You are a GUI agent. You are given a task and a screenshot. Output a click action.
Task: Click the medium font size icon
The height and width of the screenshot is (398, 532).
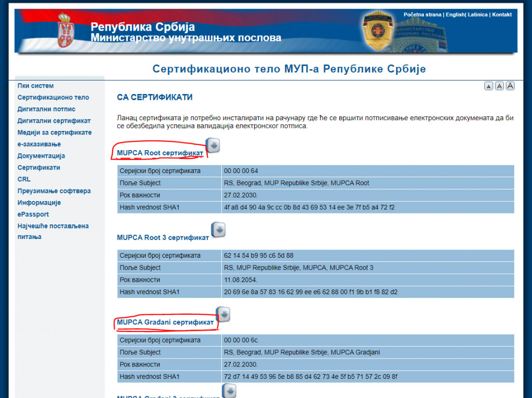(499, 86)
